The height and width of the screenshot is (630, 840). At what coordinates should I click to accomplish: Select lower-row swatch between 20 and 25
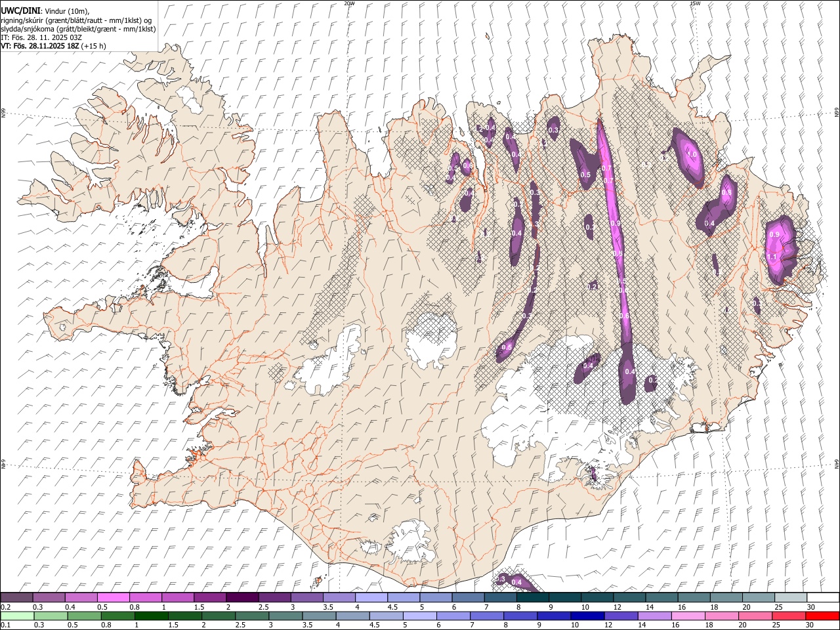point(755,616)
